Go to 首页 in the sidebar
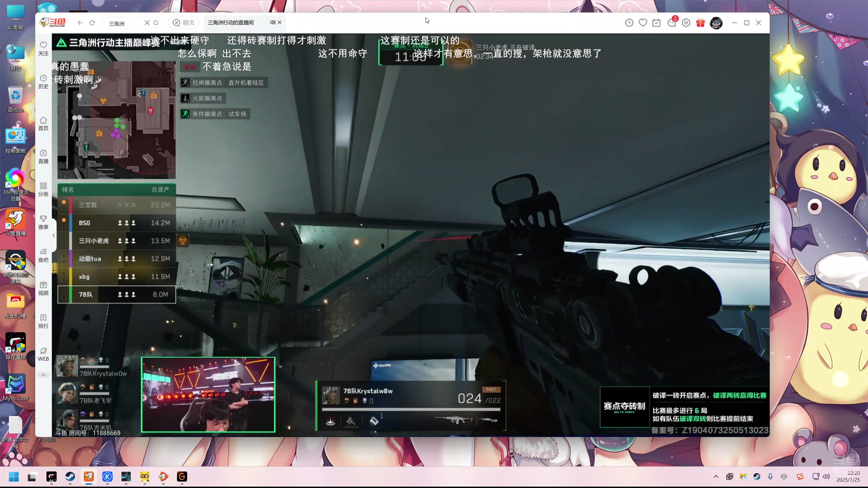Image resolution: width=868 pixels, height=488 pixels. [43, 124]
